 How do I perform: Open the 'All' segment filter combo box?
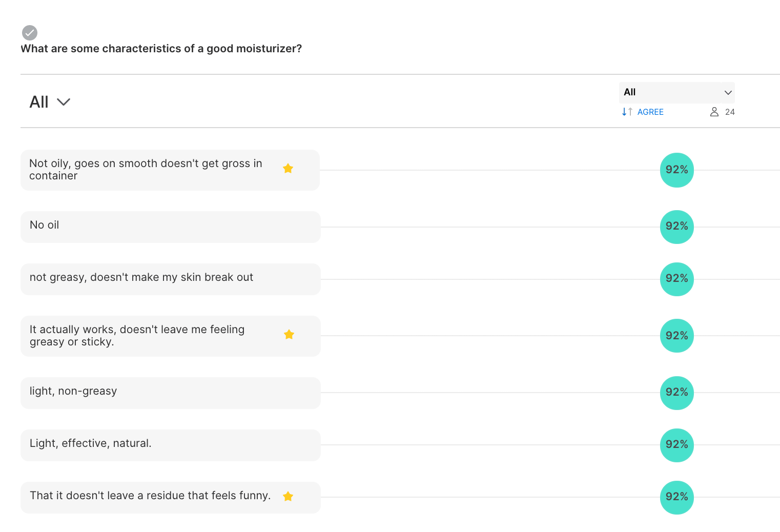click(x=676, y=92)
